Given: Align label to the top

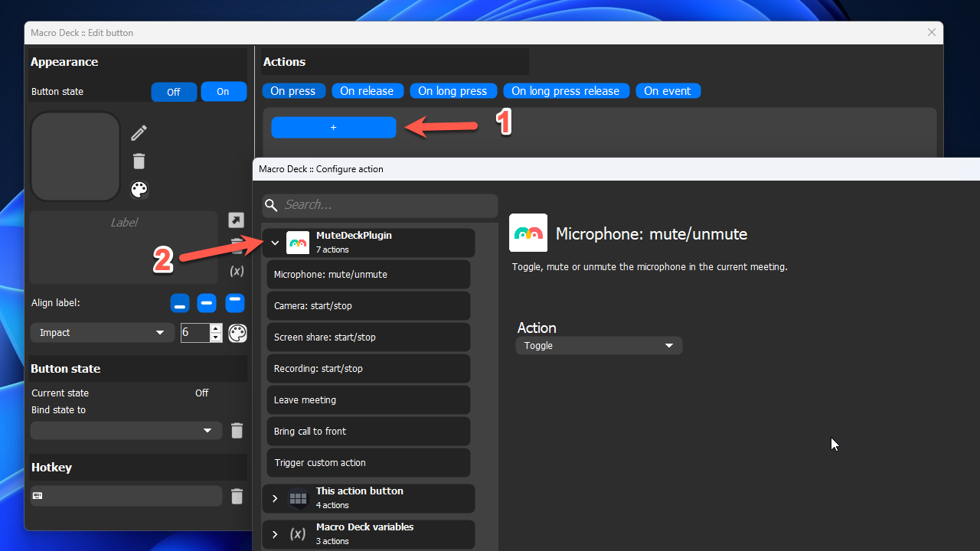Looking at the screenshot, I should point(235,303).
